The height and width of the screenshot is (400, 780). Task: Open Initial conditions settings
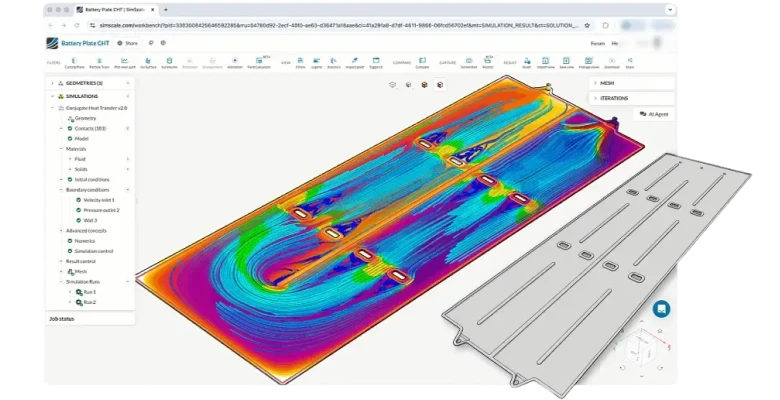92,180
